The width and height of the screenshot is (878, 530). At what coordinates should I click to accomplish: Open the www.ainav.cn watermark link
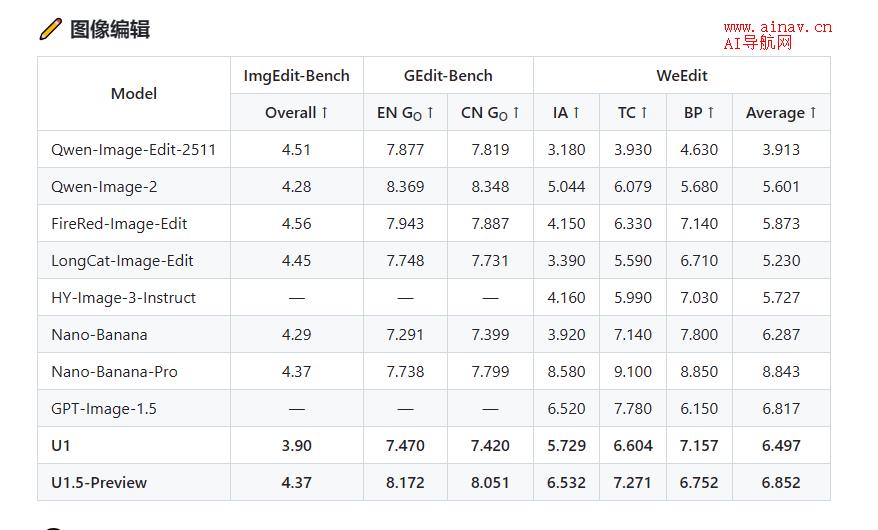[777, 27]
